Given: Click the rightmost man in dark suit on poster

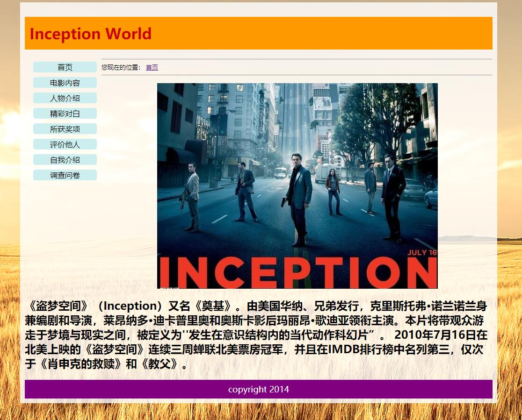Looking at the screenshot, I should (392, 196).
